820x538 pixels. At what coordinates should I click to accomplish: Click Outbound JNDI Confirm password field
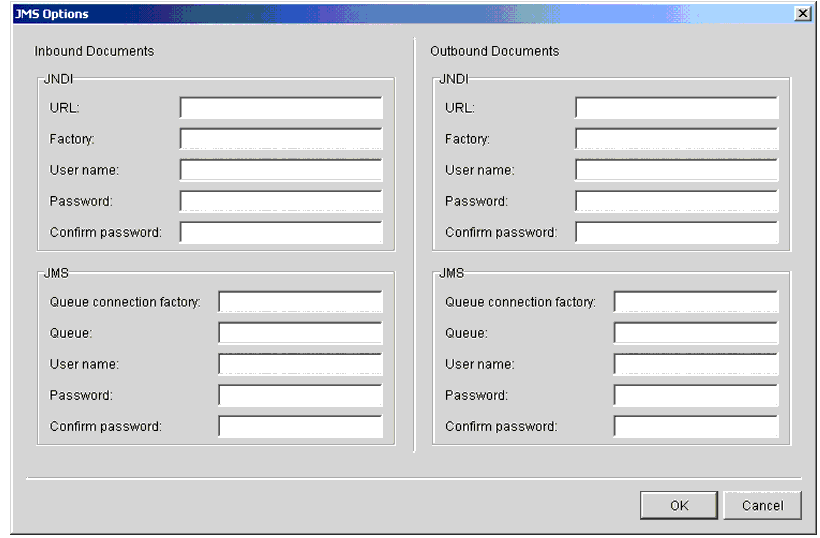point(677,232)
